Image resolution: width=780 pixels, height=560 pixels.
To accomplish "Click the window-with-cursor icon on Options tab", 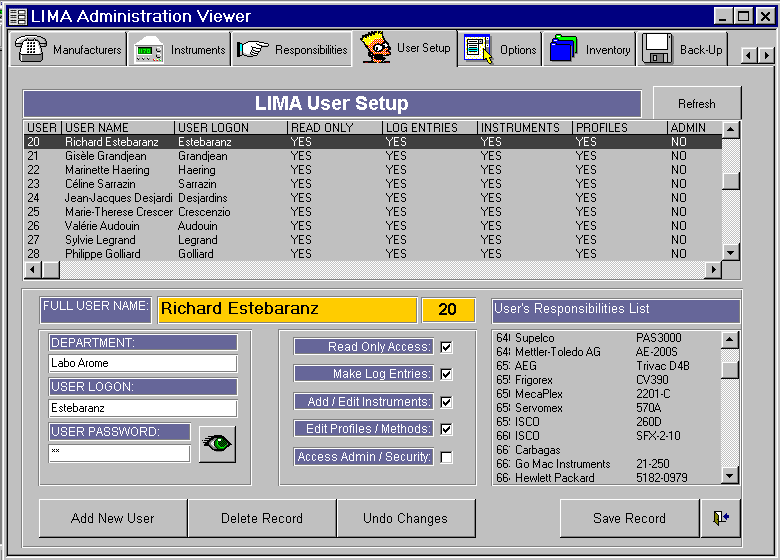I will [478, 49].
